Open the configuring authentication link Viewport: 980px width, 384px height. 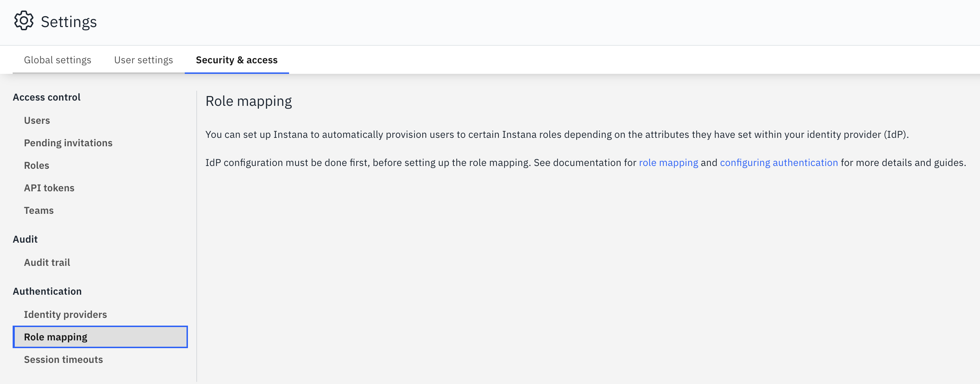coord(779,163)
